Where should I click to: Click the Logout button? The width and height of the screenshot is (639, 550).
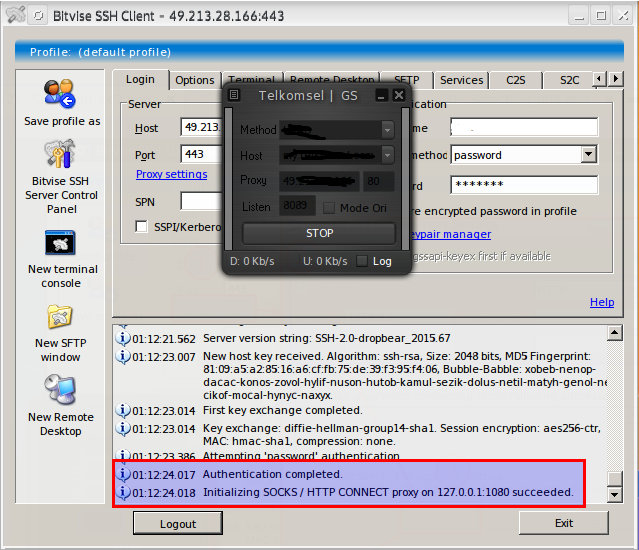178,524
